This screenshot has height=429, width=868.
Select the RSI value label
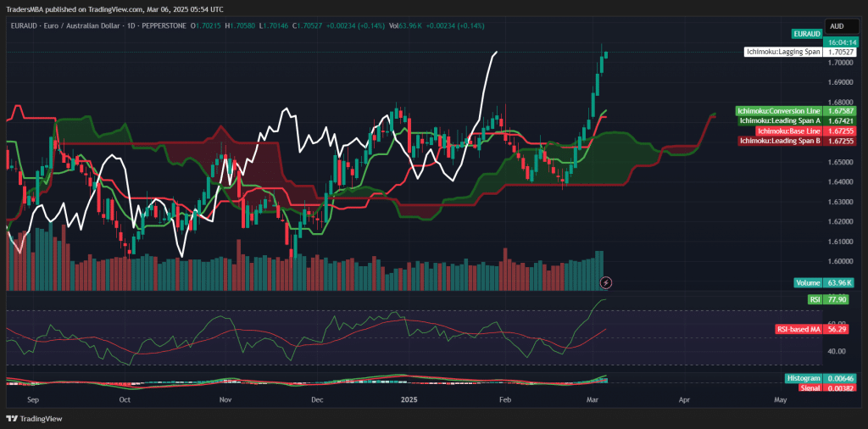(x=815, y=299)
